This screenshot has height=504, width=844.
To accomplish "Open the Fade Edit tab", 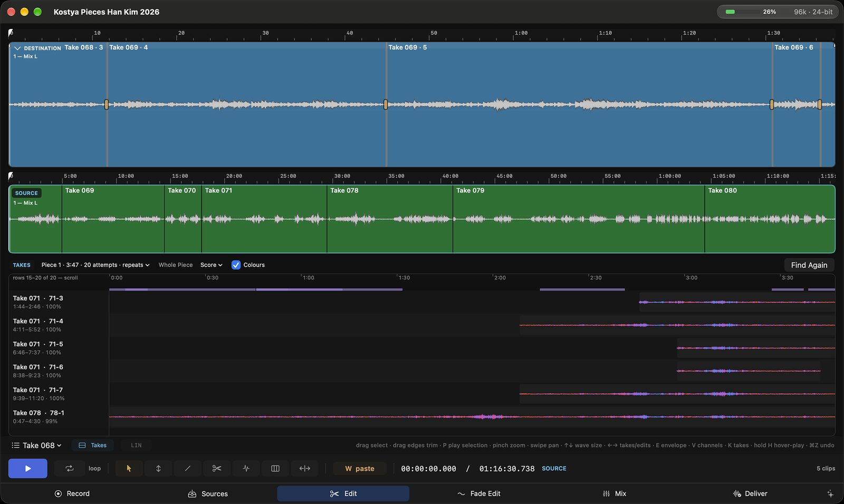I will (478, 493).
